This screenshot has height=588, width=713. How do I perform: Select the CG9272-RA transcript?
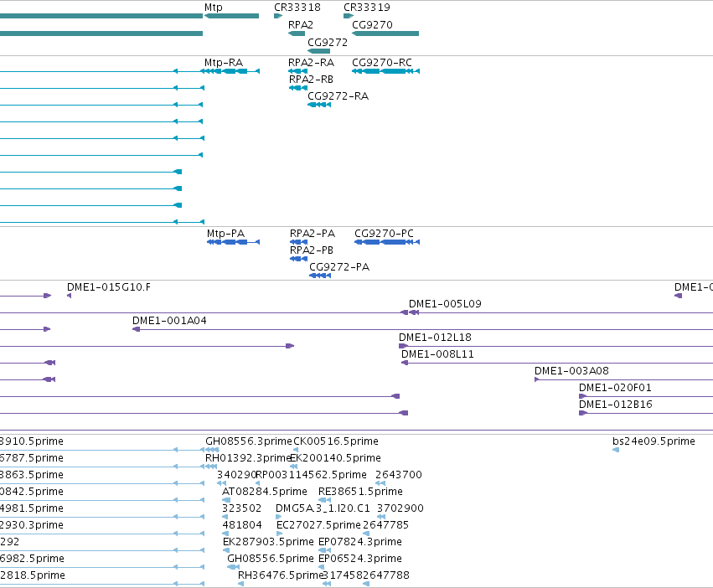pos(319,105)
